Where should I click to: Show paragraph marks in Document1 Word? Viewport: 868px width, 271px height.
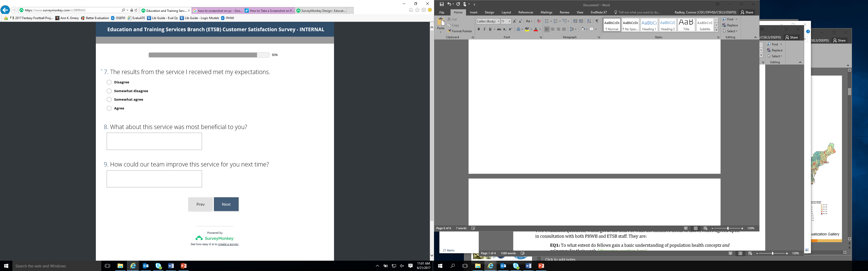[x=597, y=21]
